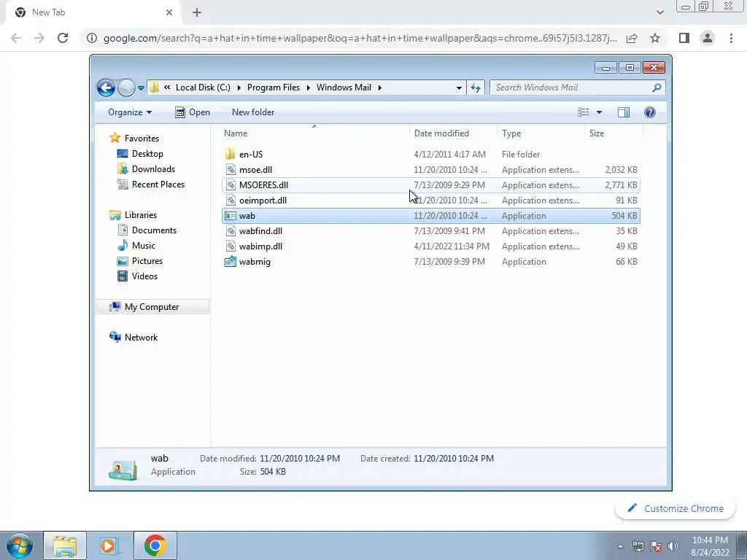The image size is (747, 560).
Task: Reload the Chrome page
Action: [63, 38]
